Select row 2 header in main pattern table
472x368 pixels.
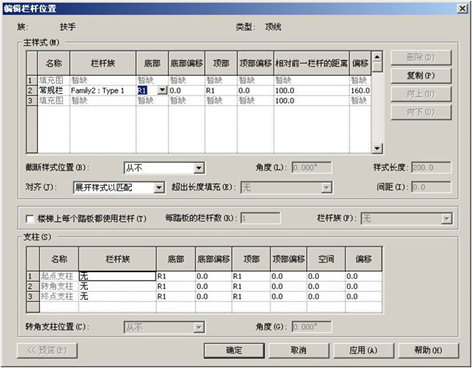32,90
